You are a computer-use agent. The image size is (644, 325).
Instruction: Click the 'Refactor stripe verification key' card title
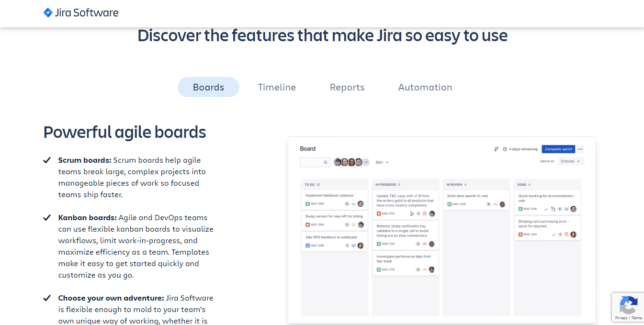click(x=402, y=231)
